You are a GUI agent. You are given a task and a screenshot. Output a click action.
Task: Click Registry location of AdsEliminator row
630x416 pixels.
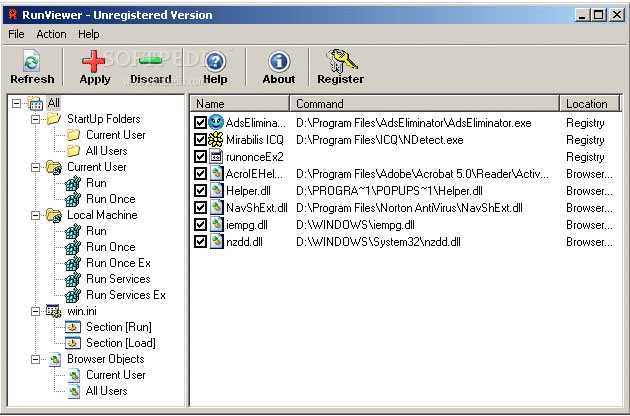[585, 123]
